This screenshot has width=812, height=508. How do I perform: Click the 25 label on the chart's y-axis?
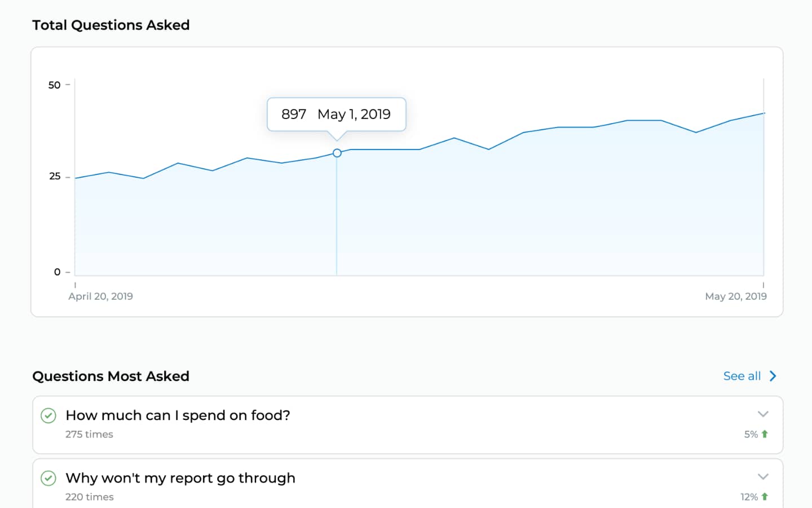tap(54, 176)
